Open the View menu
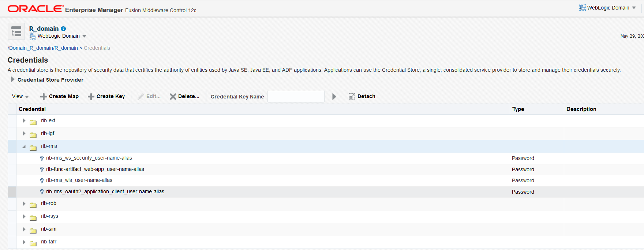 click(x=20, y=96)
